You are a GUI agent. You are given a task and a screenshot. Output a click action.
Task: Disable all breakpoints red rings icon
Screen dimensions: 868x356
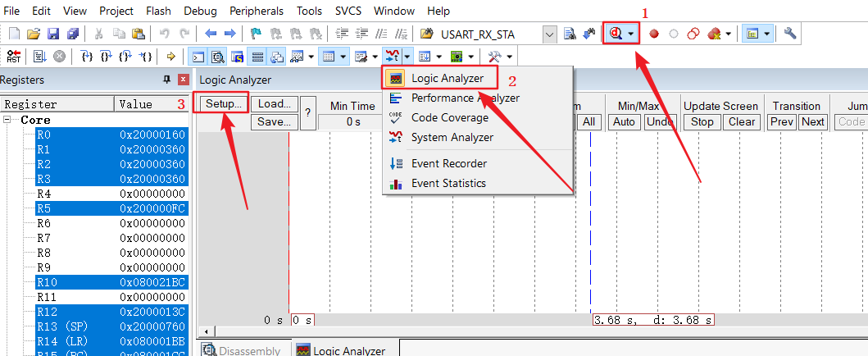pos(693,34)
